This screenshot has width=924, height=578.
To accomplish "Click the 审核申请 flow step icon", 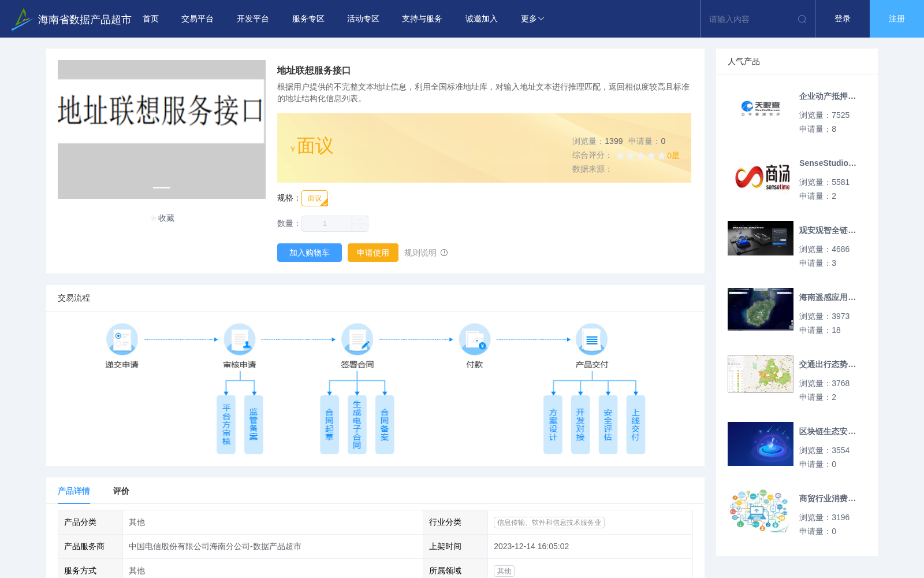I will [x=240, y=339].
